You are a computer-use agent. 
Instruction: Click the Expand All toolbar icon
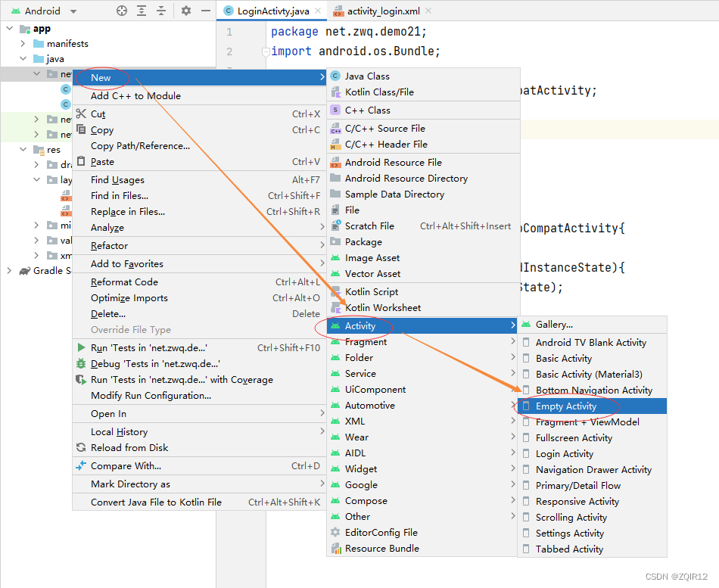(142, 11)
